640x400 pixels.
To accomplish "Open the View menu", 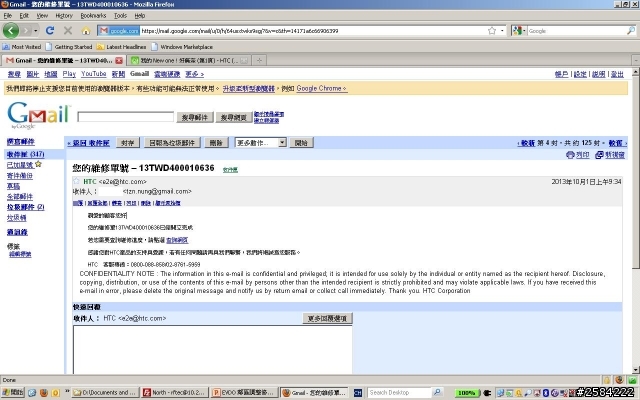I will click(x=42, y=16).
